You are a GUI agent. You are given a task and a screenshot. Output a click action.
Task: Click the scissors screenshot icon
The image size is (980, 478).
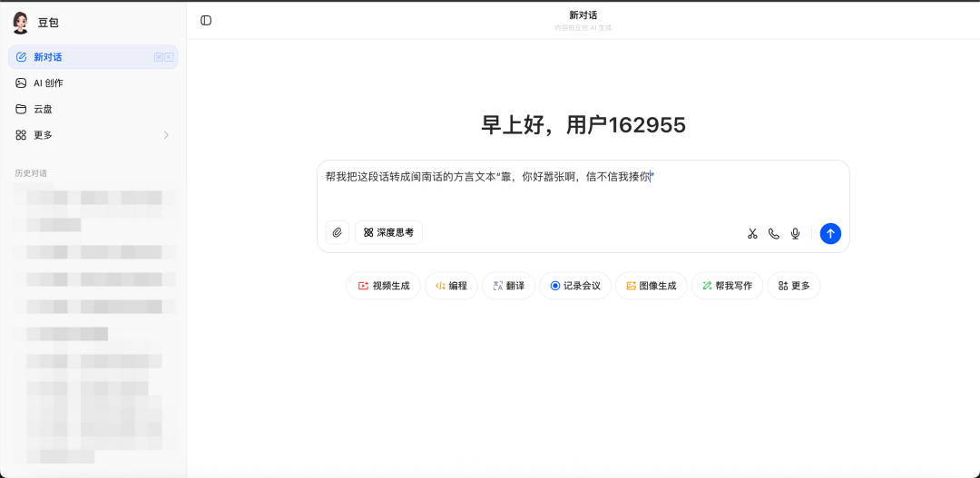[x=752, y=234]
